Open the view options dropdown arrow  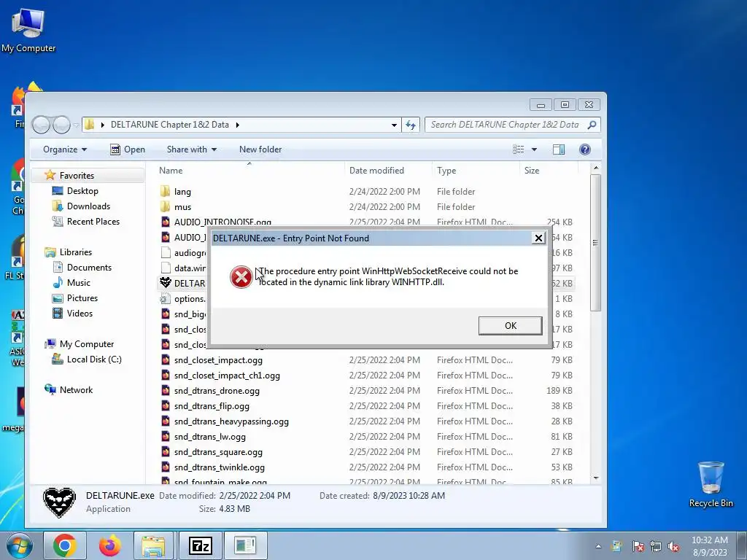[x=534, y=149]
